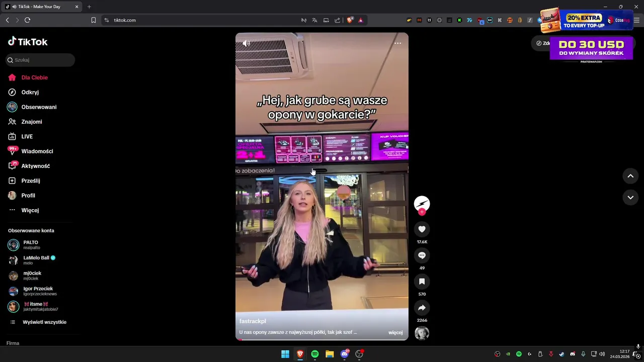Open the browser hamburger menu
The width and height of the screenshot is (644, 362).
636,20
